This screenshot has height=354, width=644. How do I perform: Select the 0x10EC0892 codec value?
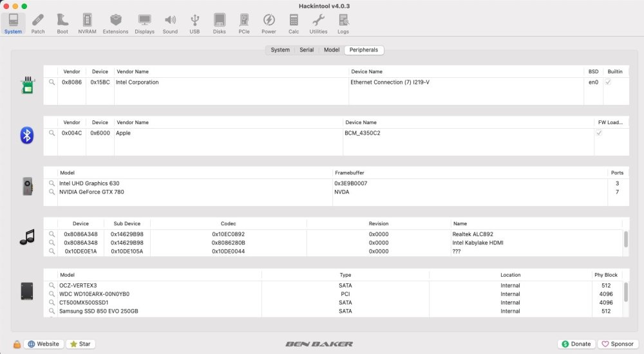tap(229, 234)
